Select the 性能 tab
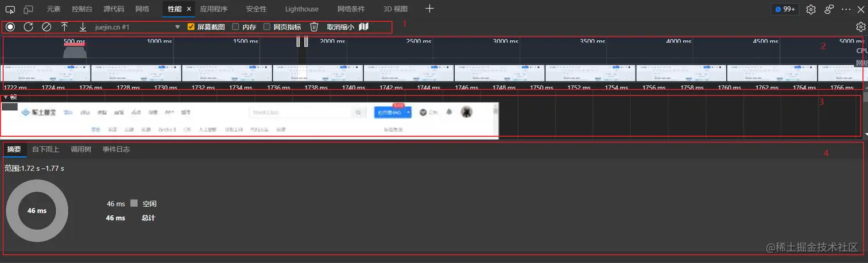 click(x=175, y=9)
